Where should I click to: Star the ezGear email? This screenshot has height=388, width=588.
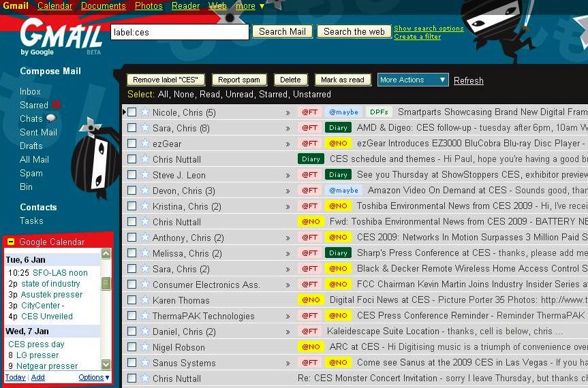tap(144, 144)
